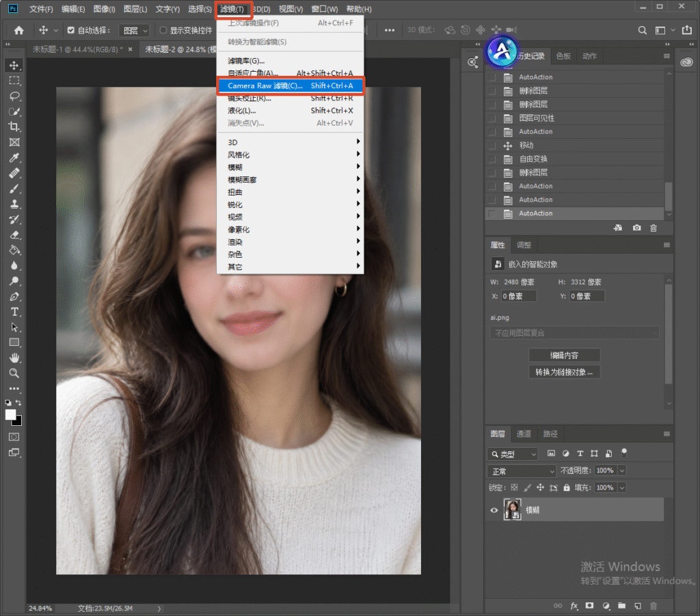The width and height of the screenshot is (700, 616).
Task: Switch to the 通道 tab
Action: (524, 433)
